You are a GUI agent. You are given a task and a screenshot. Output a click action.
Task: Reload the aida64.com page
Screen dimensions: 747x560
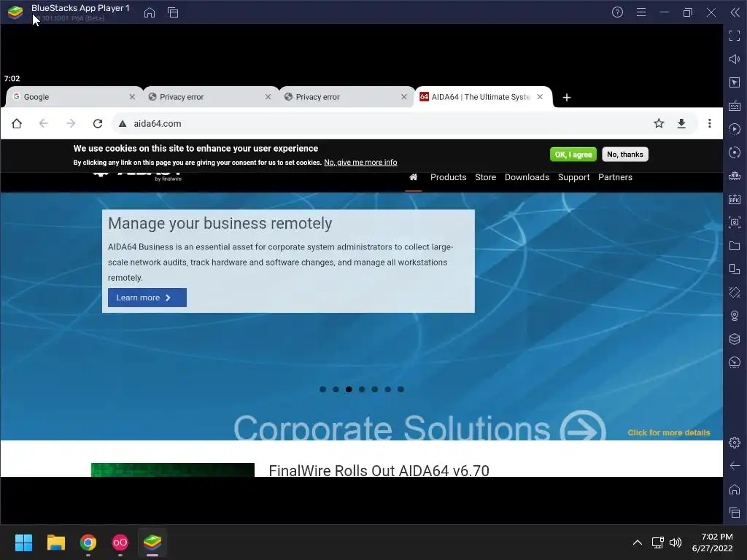(x=98, y=124)
